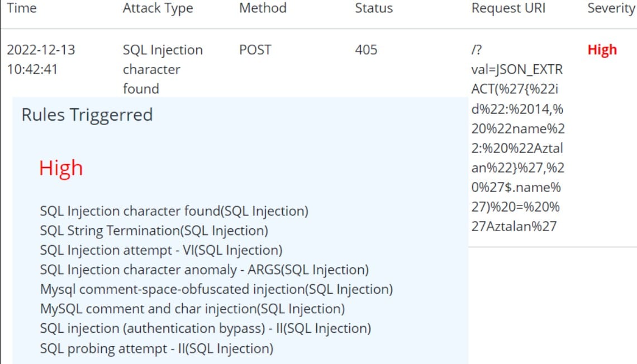637x364 pixels.
Task: Click the Status column header
Action: [374, 8]
